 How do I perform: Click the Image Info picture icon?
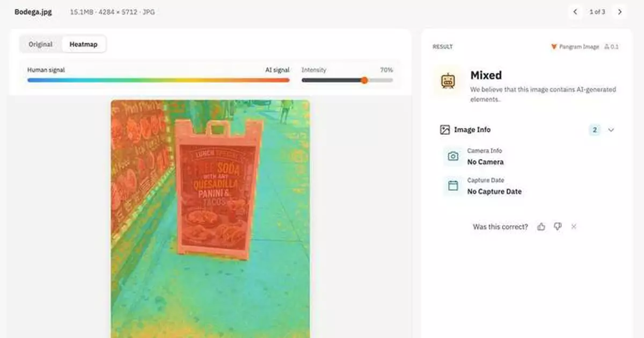tap(444, 130)
